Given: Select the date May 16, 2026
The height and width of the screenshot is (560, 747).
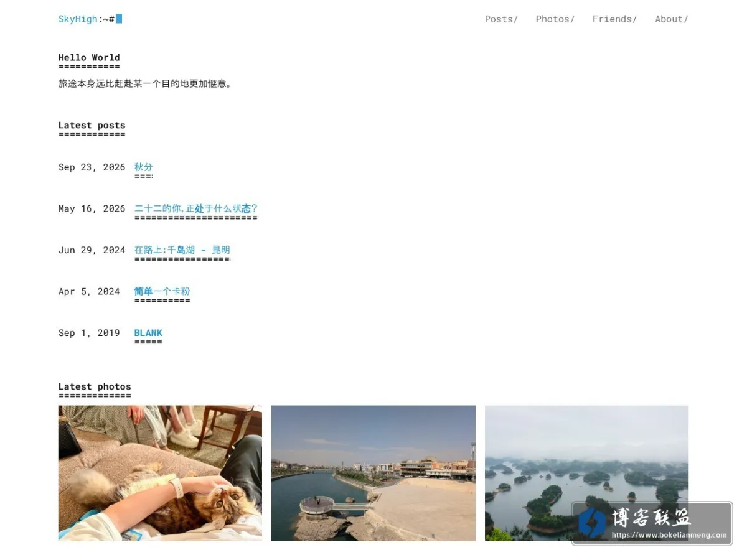Looking at the screenshot, I should tap(92, 209).
